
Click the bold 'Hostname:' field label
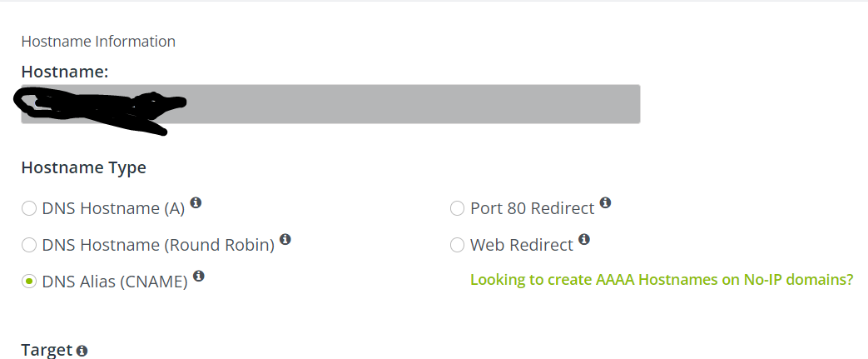coord(65,72)
